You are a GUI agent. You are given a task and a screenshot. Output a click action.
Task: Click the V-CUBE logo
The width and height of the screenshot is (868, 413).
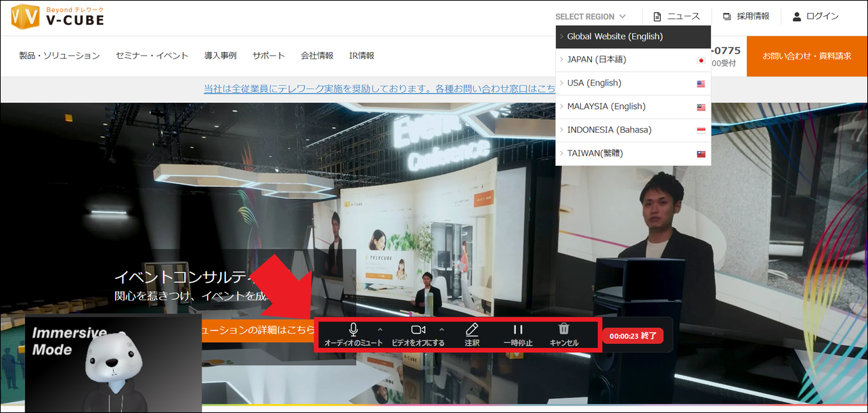point(58,16)
